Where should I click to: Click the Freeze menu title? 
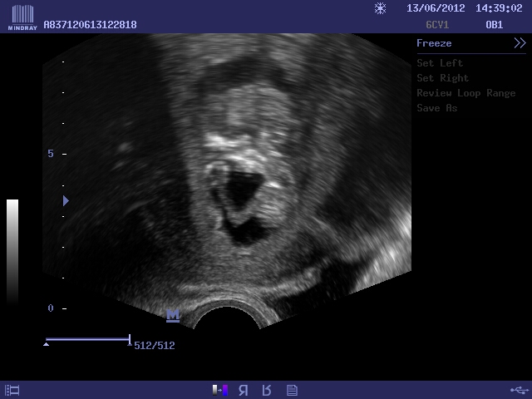[434, 43]
